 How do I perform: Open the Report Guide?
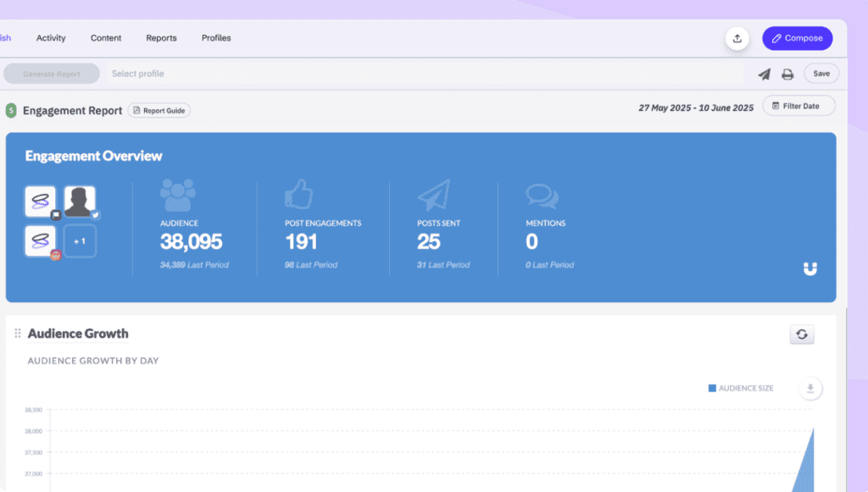[159, 110]
